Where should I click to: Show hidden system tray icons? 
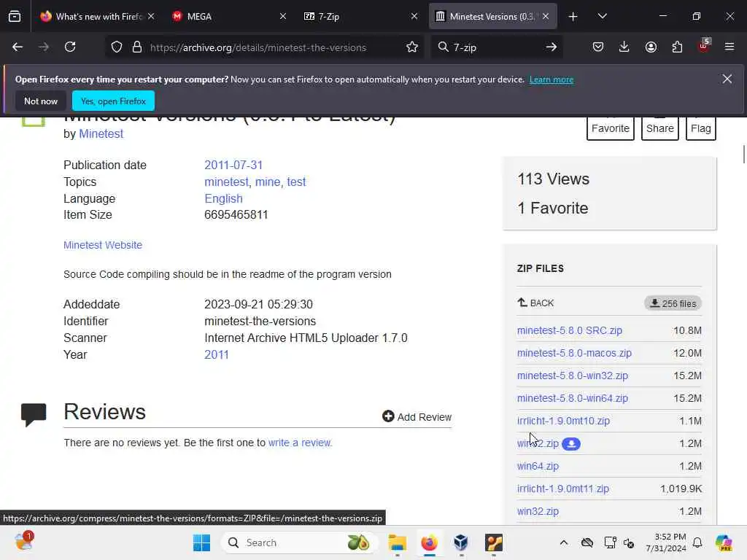(564, 542)
